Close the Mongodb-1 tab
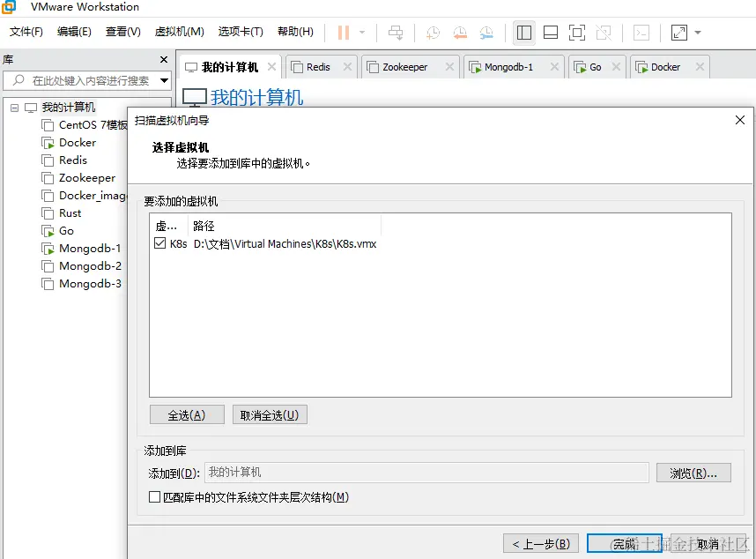 [x=555, y=66]
